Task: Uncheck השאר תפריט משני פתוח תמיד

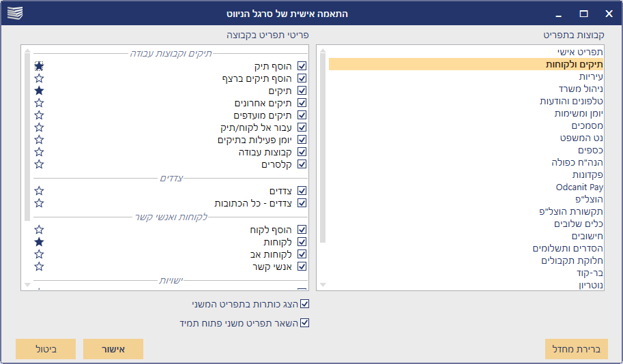Action: [x=305, y=323]
